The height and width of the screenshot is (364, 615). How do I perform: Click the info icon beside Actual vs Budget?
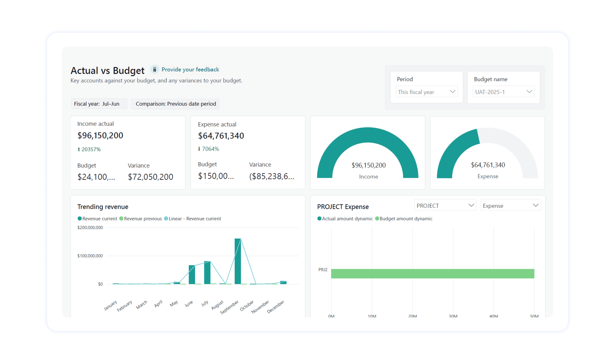pos(154,69)
